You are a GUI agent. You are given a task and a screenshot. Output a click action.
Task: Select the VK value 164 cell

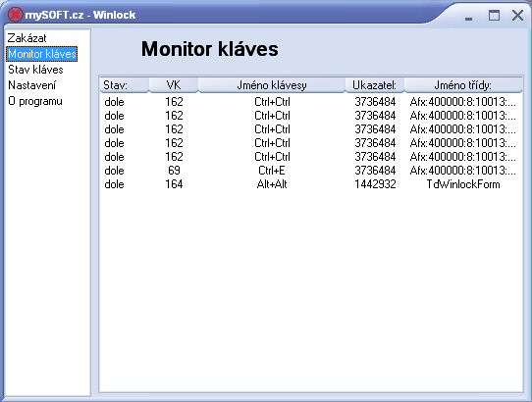click(174, 184)
